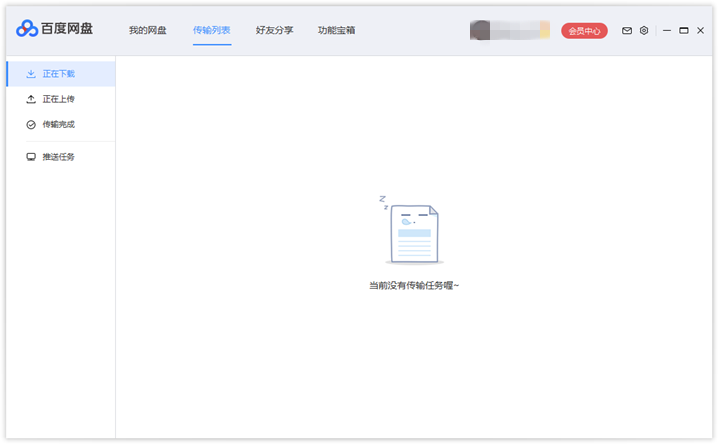Click the sleeping document empty-state illustration

[x=412, y=232]
